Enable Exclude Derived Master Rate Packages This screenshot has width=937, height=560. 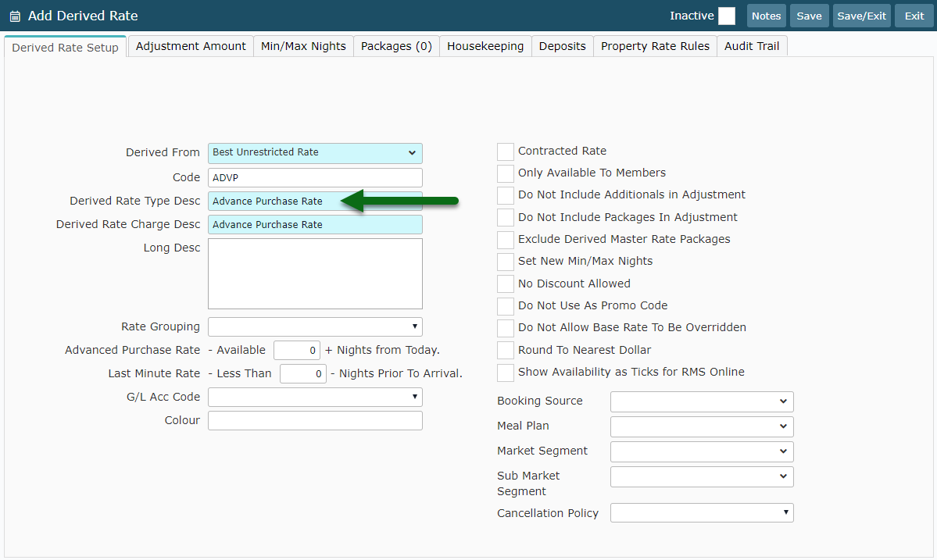pyautogui.click(x=506, y=240)
